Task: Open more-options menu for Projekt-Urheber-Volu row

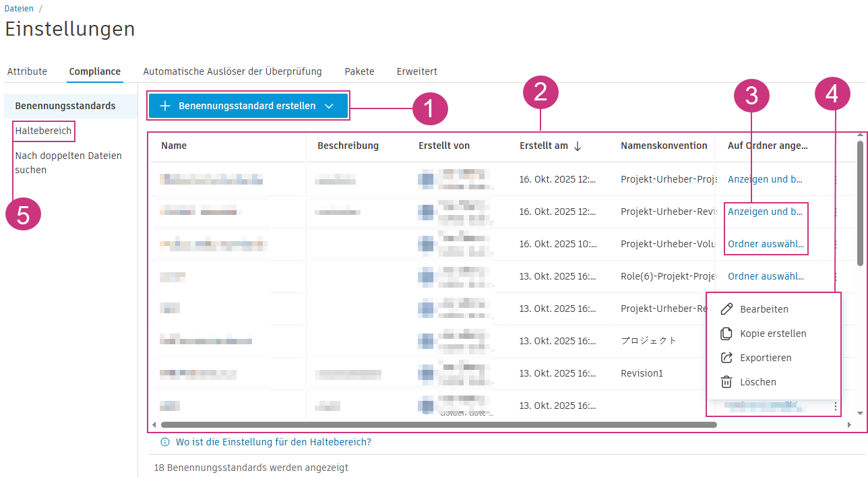Action: tap(836, 244)
